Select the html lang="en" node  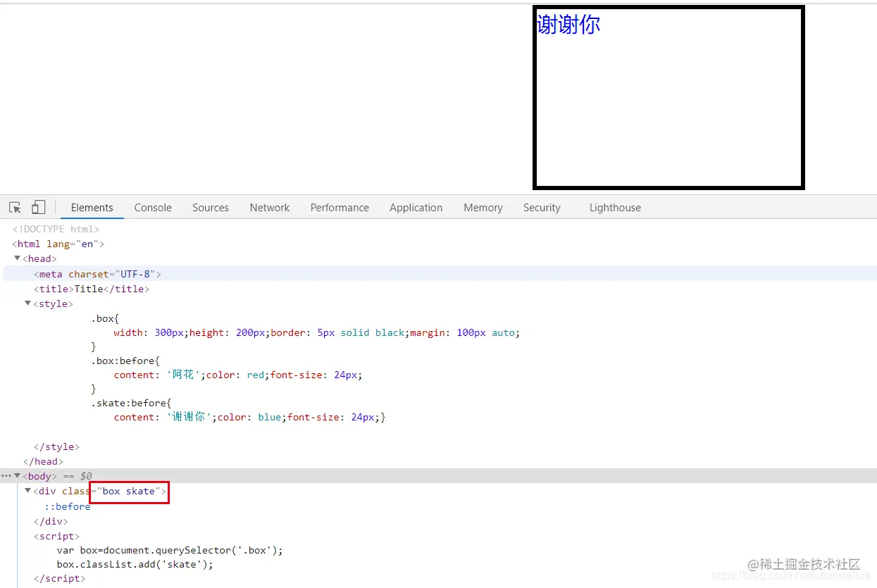click(x=58, y=244)
